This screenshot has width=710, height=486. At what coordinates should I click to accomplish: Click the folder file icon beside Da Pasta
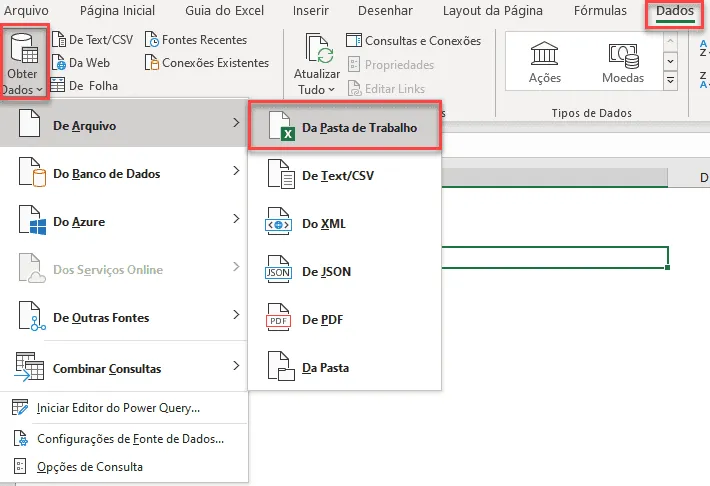pos(281,366)
